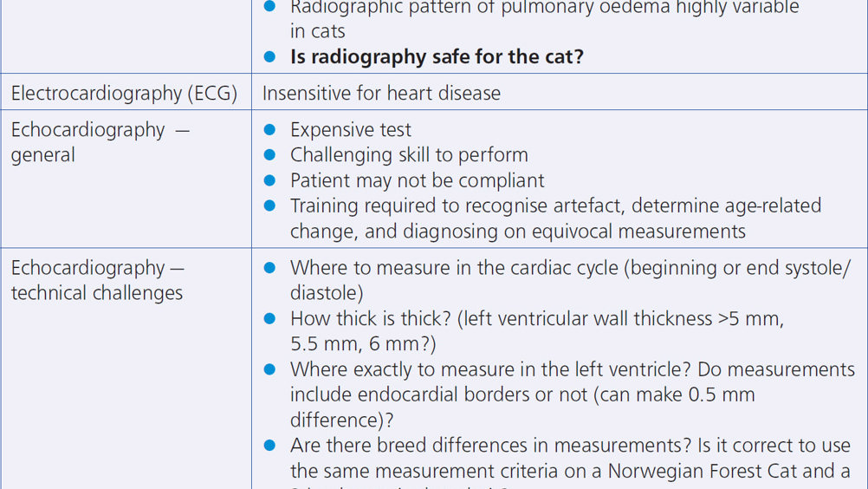The height and width of the screenshot is (489, 868).
Task: Click the 'Is radiography safe for the cat?' text
Action: (x=437, y=56)
